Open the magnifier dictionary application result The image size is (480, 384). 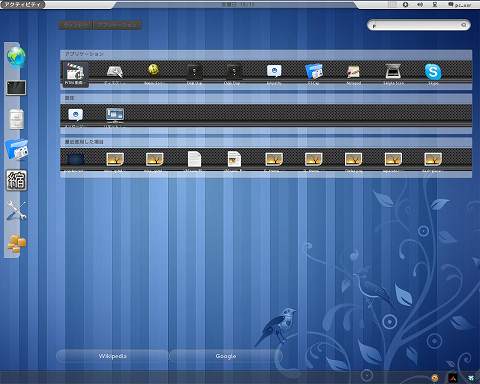click(114, 71)
